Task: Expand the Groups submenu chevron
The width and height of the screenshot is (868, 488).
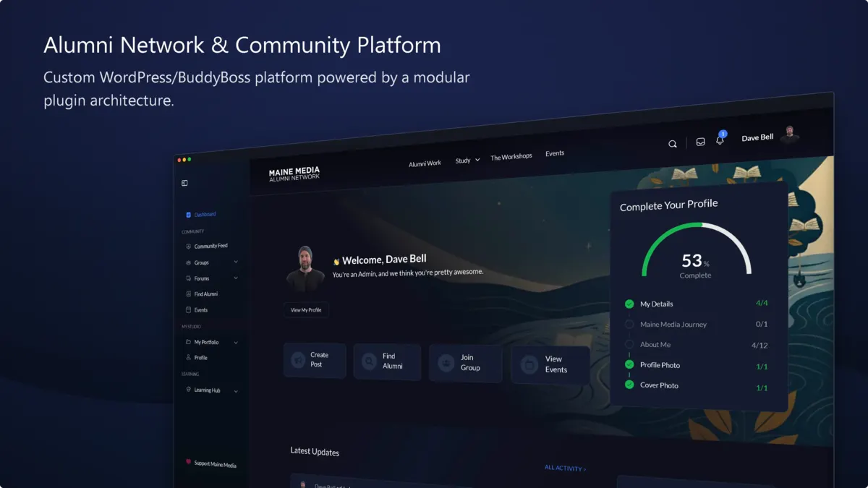Action: click(x=236, y=262)
